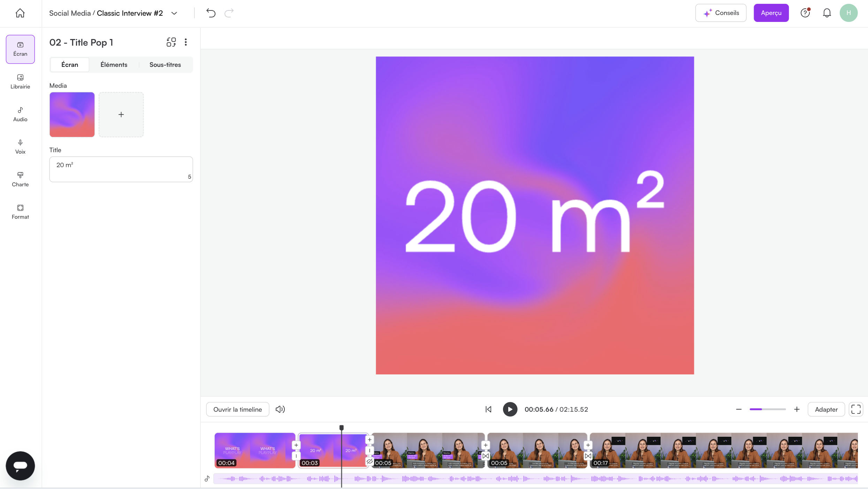Switch to the Écran tab

click(70, 65)
